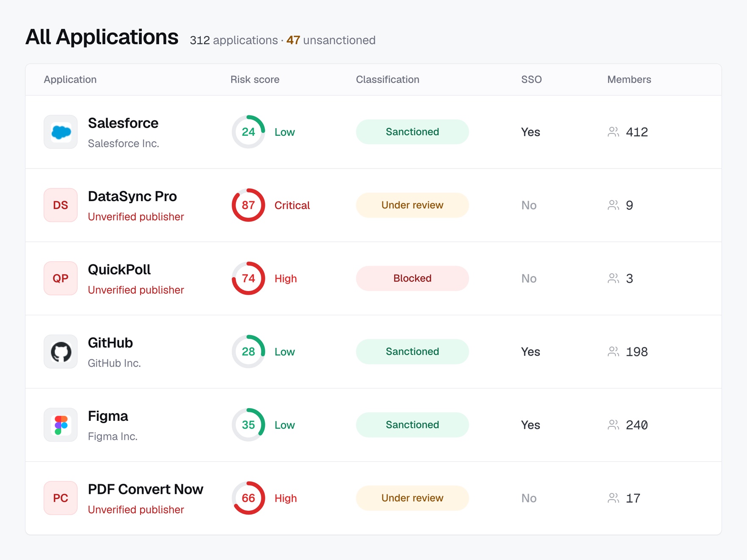The height and width of the screenshot is (560, 747).
Task: Click 'Unverified publisher' under QuickPoll
Action: click(136, 290)
